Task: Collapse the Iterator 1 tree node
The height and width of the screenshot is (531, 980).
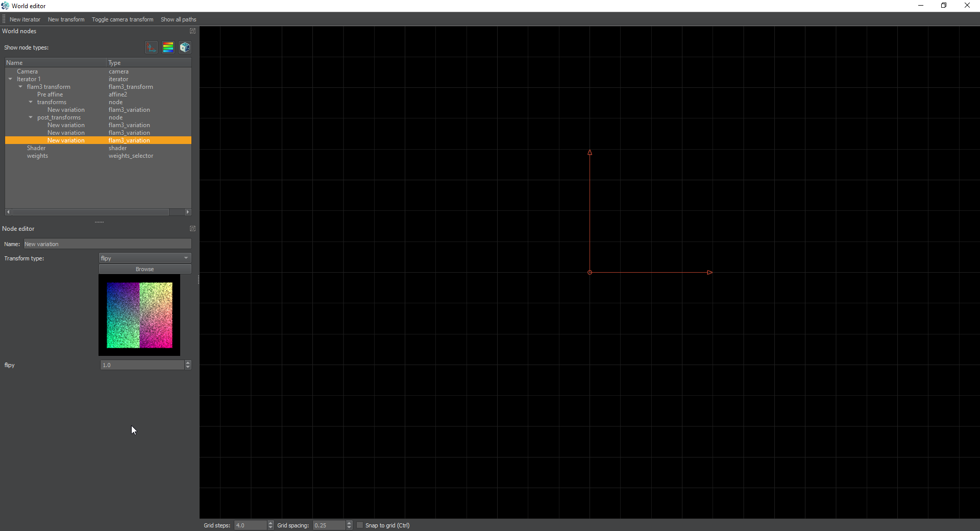Action: (10, 79)
